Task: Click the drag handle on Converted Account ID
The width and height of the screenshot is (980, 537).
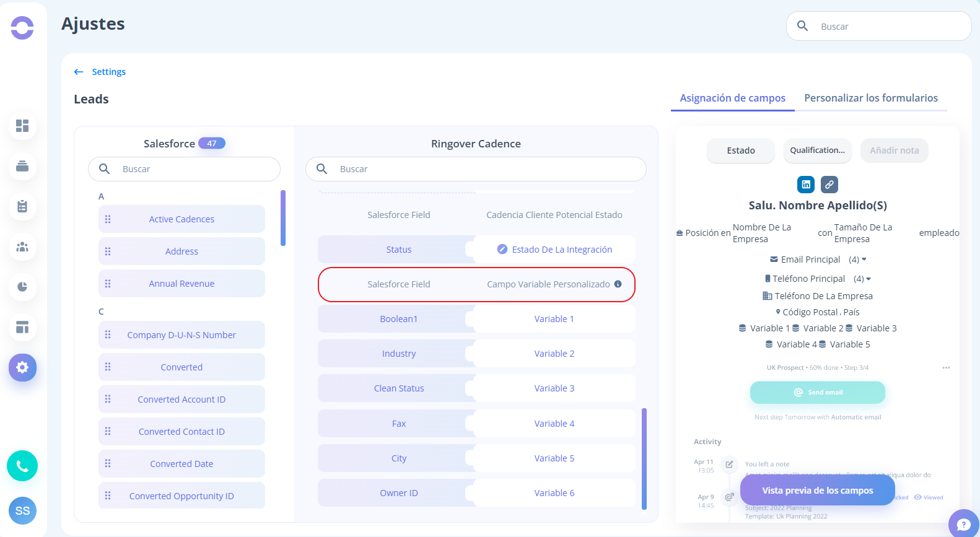Action: [x=108, y=399]
